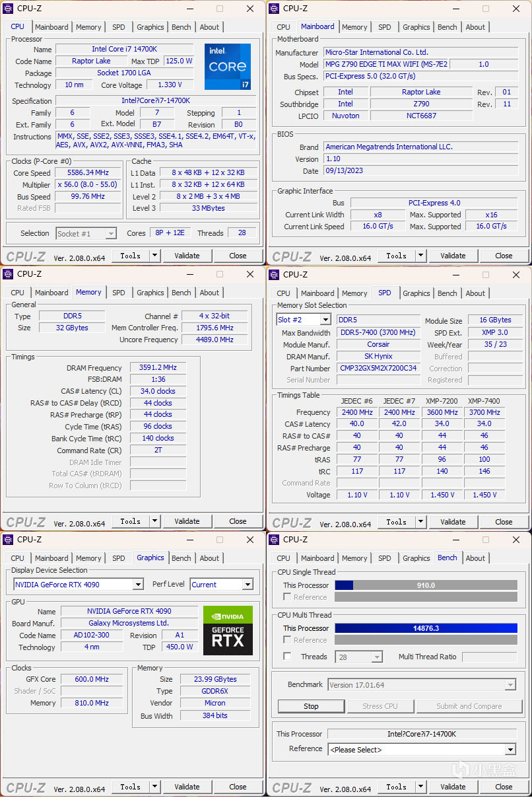Open the Tools dropdown arrow in the Graphics-tab window
The height and width of the screenshot is (798, 532).
pyautogui.click(x=154, y=787)
